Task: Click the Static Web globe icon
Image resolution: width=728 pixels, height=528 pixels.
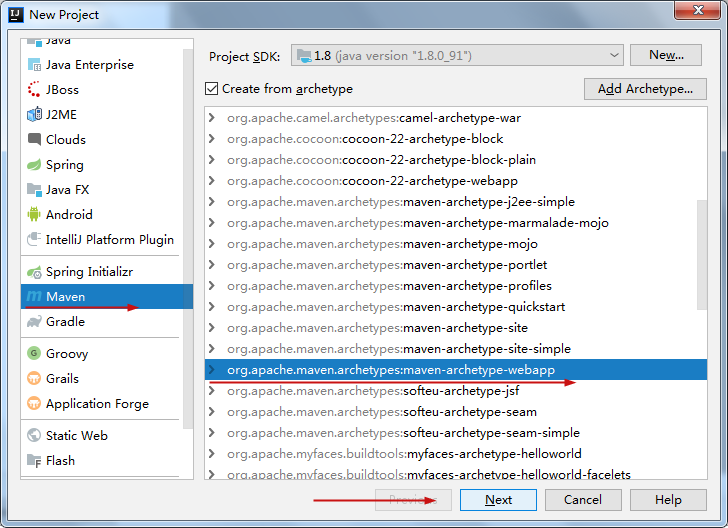Action: pyautogui.click(x=34, y=435)
